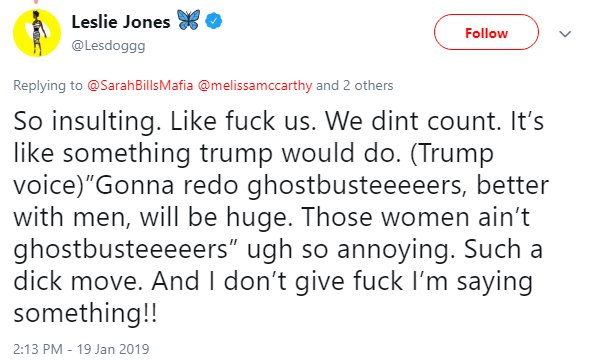The width and height of the screenshot is (590, 360).
Task: Show the 'and 2 others' recipients
Action: [354, 85]
